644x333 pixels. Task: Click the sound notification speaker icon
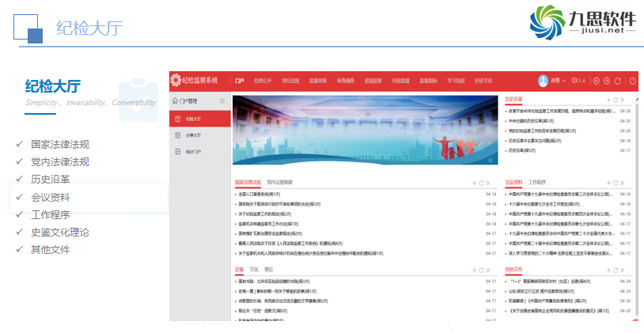pos(574,81)
